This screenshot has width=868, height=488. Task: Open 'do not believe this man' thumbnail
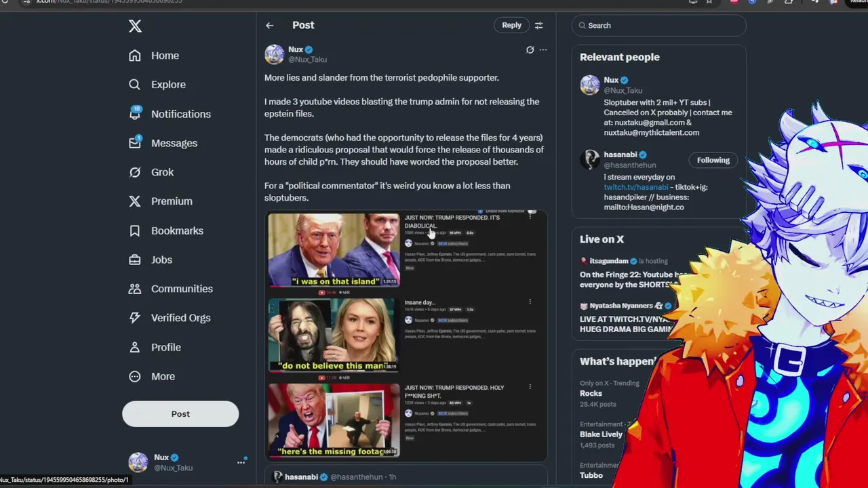click(x=332, y=335)
